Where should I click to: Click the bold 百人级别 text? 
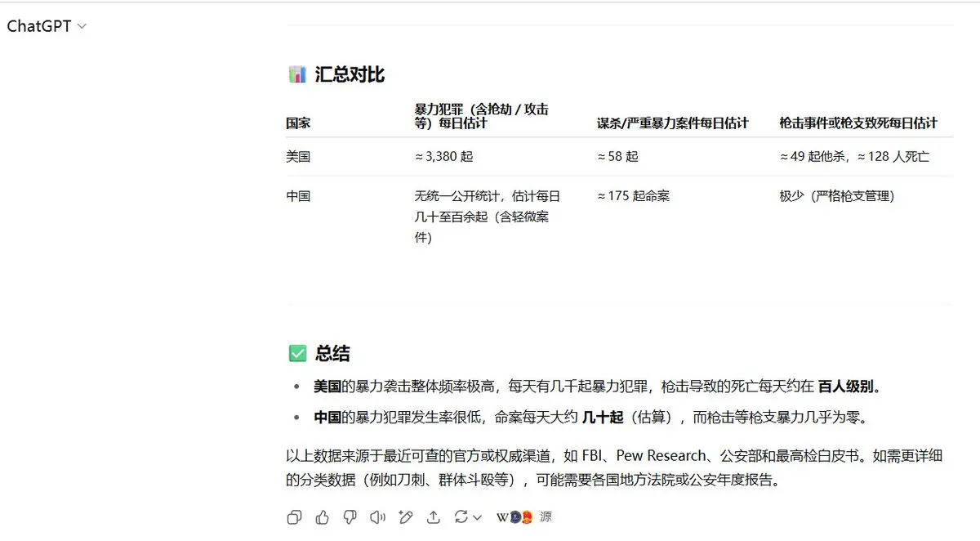click(x=845, y=386)
